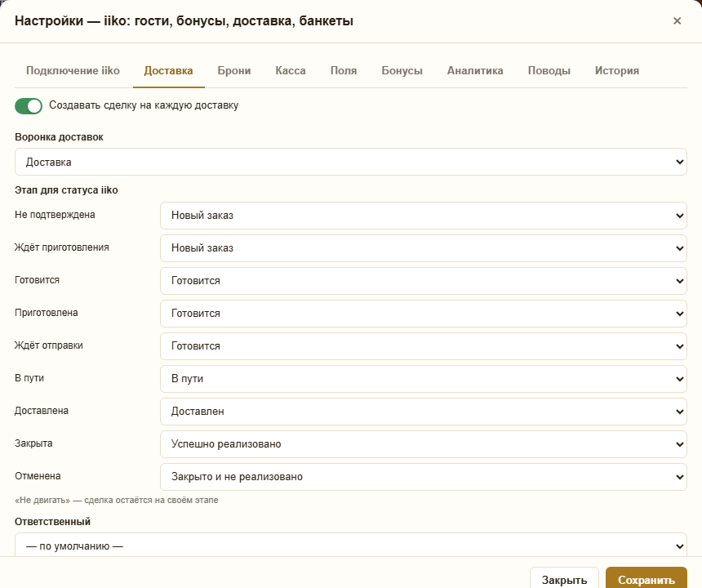Open the dropdown in the 'Готовится' status row
Viewport: 702px width, 588px height.
(x=424, y=281)
